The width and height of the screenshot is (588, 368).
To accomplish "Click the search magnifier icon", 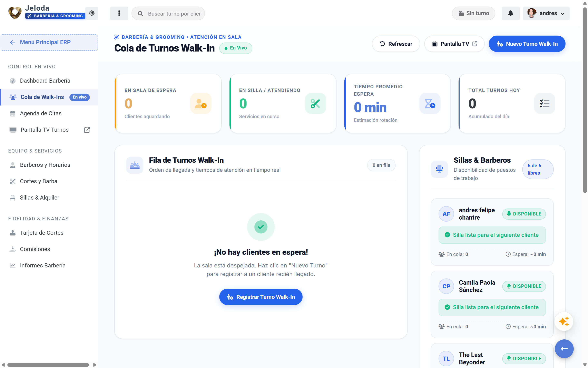I will pyautogui.click(x=140, y=14).
